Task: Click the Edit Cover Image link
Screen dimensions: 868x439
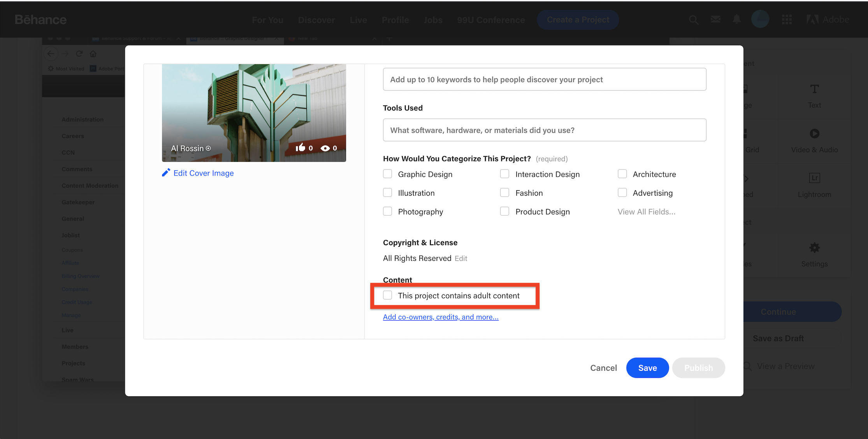Action: (204, 173)
